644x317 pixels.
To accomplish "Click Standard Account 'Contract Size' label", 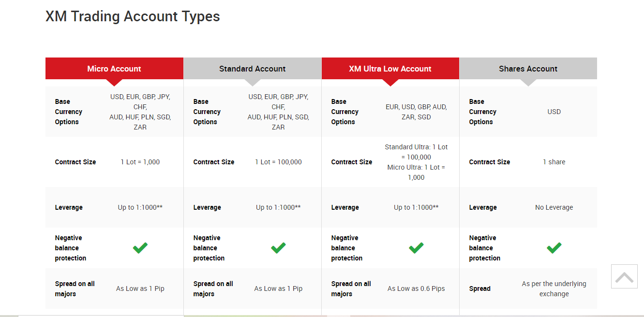I will point(214,162).
